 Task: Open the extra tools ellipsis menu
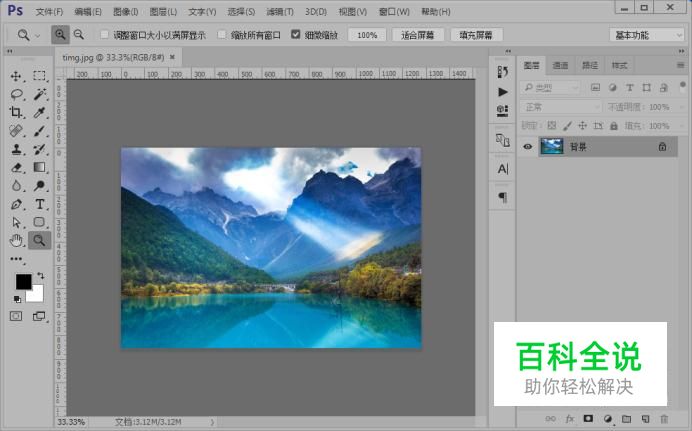click(x=16, y=259)
